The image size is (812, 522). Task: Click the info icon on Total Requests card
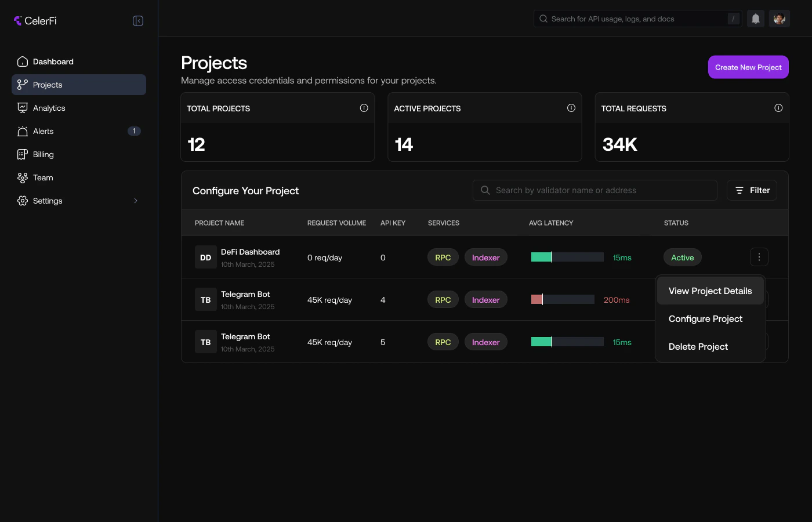coord(778,107)
